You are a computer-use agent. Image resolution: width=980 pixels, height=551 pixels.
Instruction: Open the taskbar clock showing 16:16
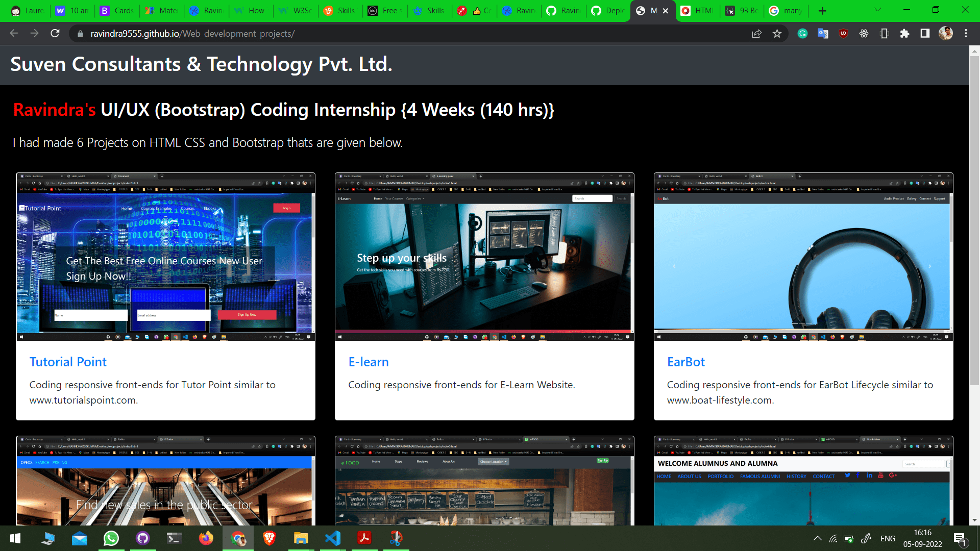tap(922, 538)
